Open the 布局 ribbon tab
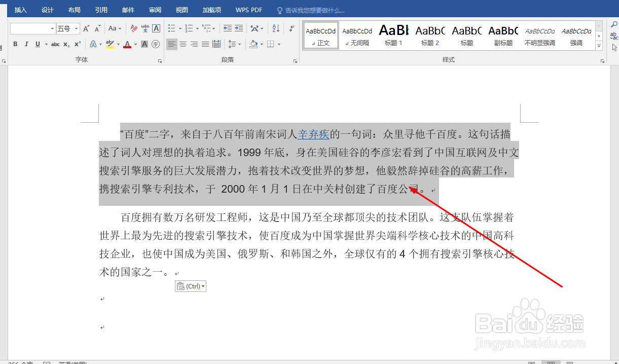The image size is (619, 364). (74, 10)
